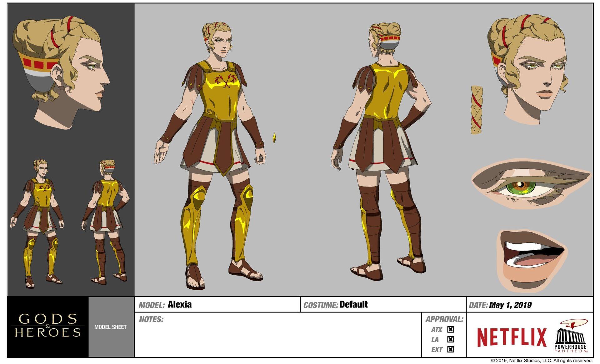The height and width of the screenshot is (364, 600).
Task: Click the costume value 'Default'
Action: [353, 304]
